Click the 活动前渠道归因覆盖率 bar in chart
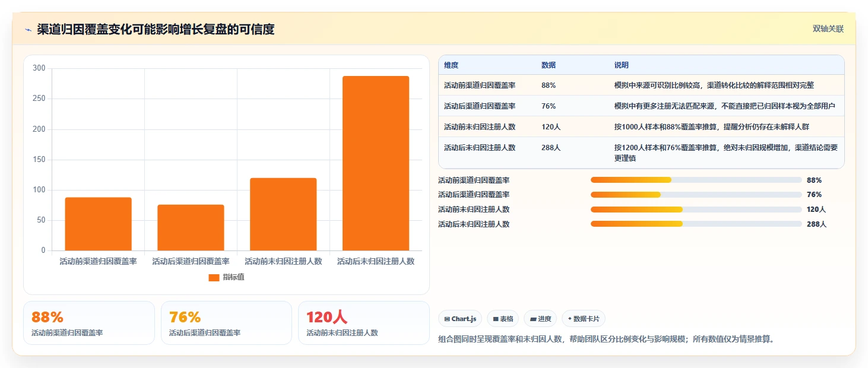Viewport: 868px width, 368px height. point(98,224)
